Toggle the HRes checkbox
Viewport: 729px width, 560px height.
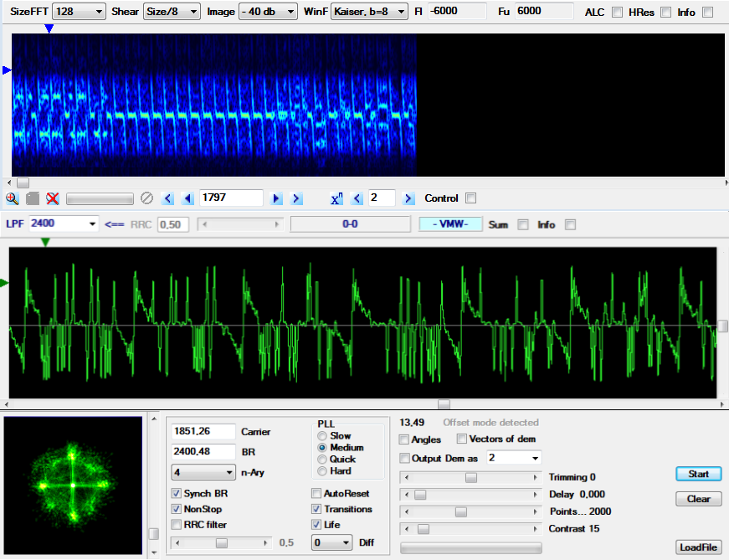coord(665,13)
